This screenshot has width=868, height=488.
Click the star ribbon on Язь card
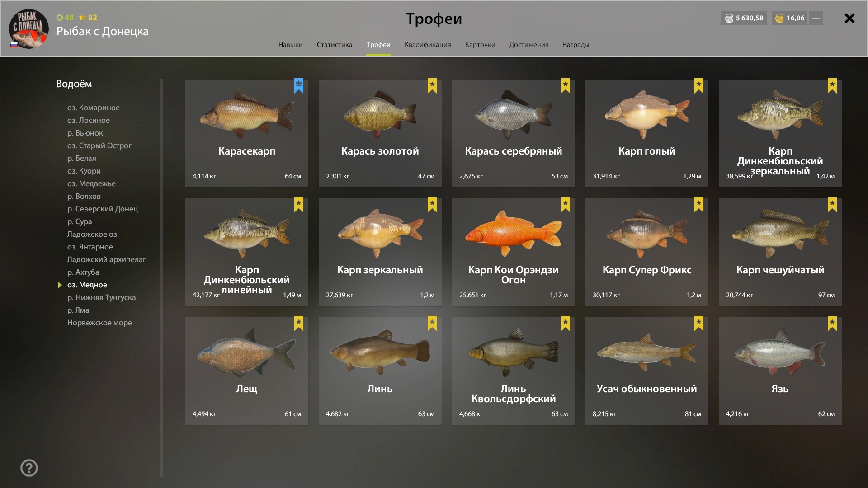832,323
